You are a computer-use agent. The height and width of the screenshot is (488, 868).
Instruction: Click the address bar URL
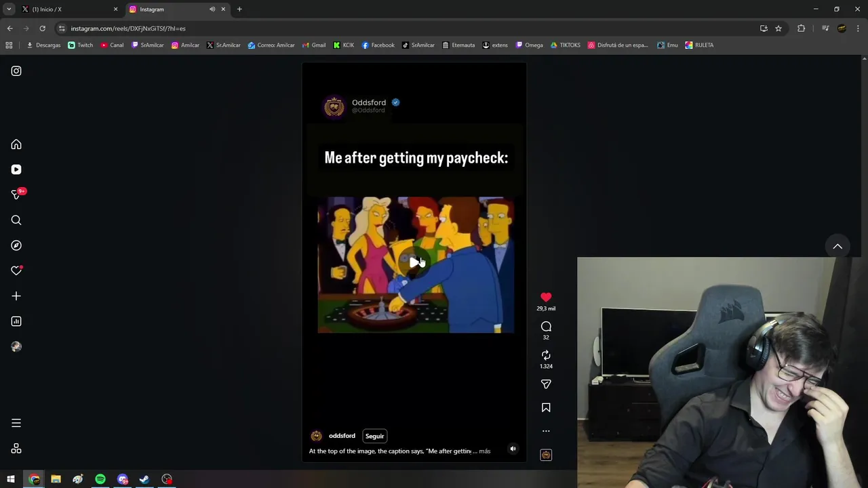[x=127, y=28]
